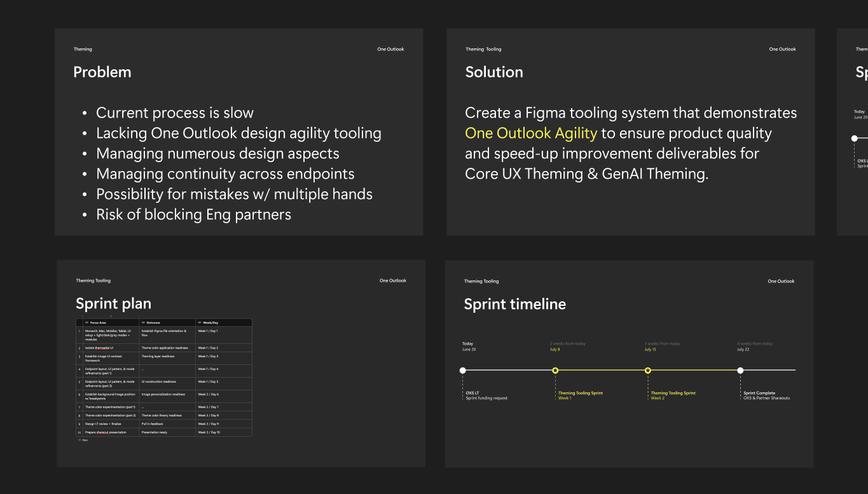
Task: Click cell 'Theme color theory readiness'
Action: tap(167, 415)
